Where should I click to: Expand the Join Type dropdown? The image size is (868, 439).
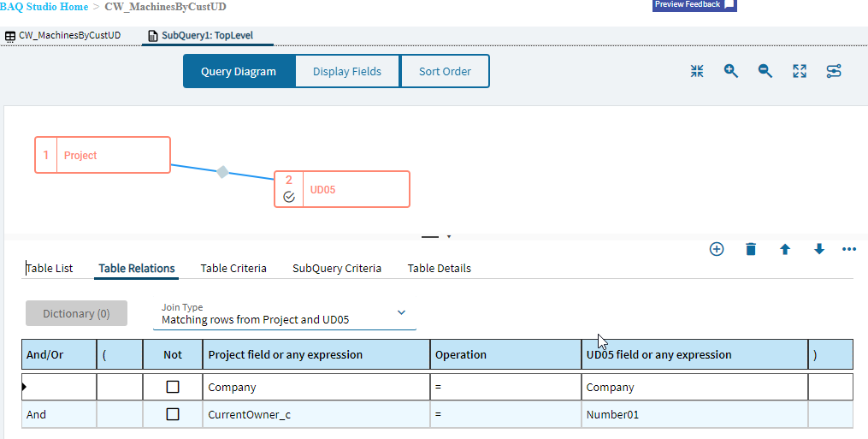(x=401, y=313)
